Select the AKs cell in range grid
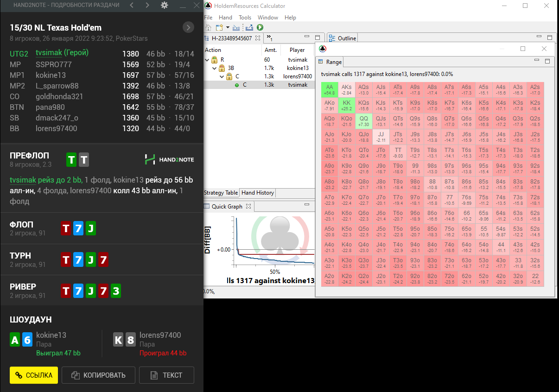Viewport: 559px width, 392px height. (x=347, y=90)
